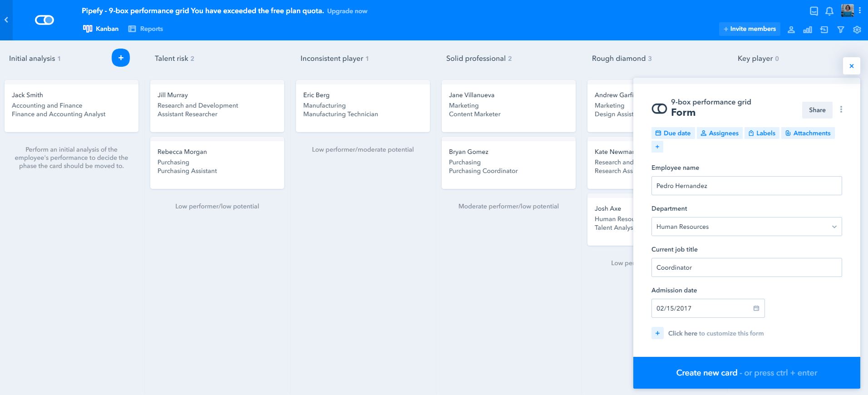Click the import cards icon

(x=824, y=30)
